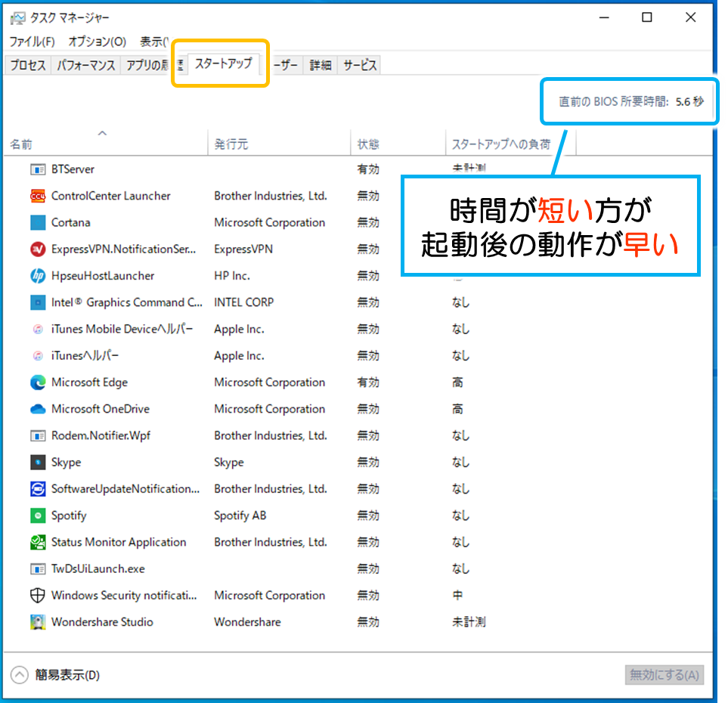Click the Windows Security shield icon
Viewport: 728px width, 703px height.
tap(38, 595)
